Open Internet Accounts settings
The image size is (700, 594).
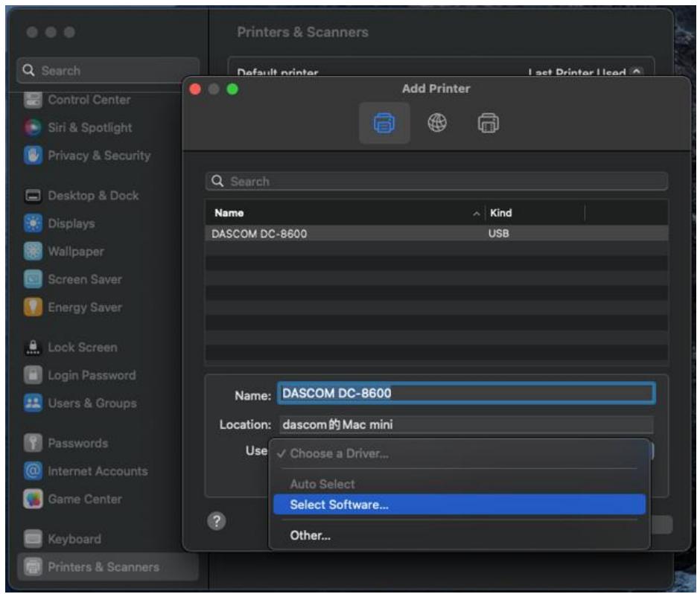pyautogui.click(x=98, y=471)
